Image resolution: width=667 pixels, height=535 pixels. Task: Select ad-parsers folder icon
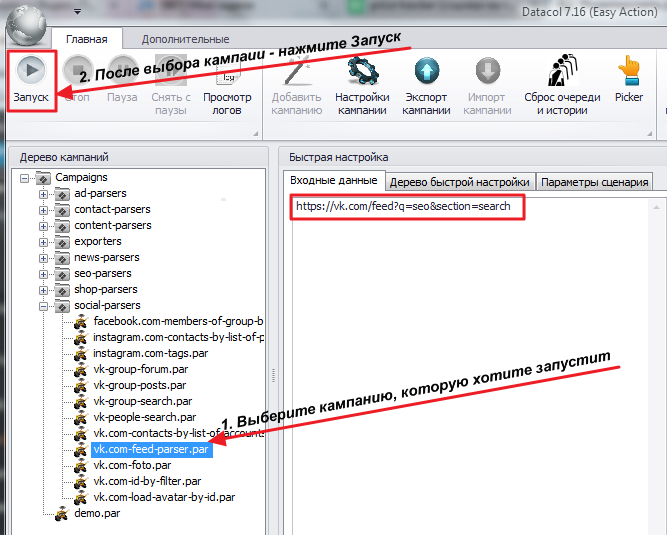point(62,194)
